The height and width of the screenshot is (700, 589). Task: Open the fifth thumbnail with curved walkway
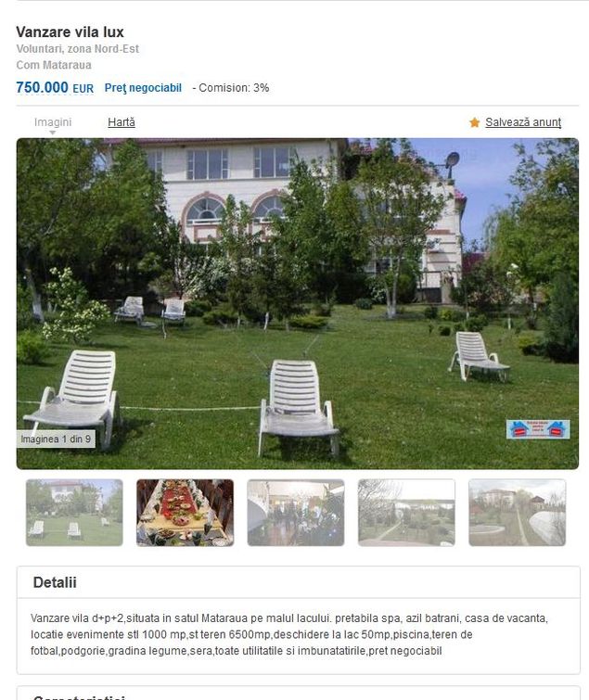click(517, 513)
